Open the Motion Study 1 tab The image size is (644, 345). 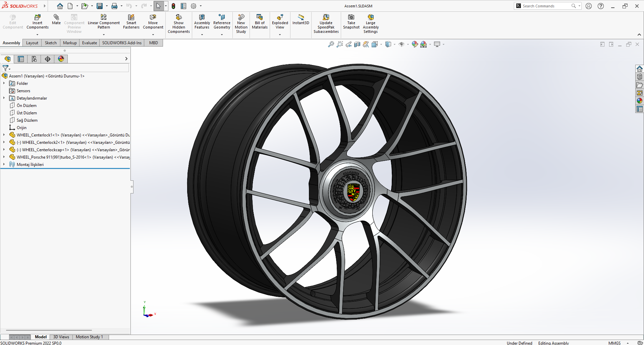pyautogui.click(x=89, y=337)
